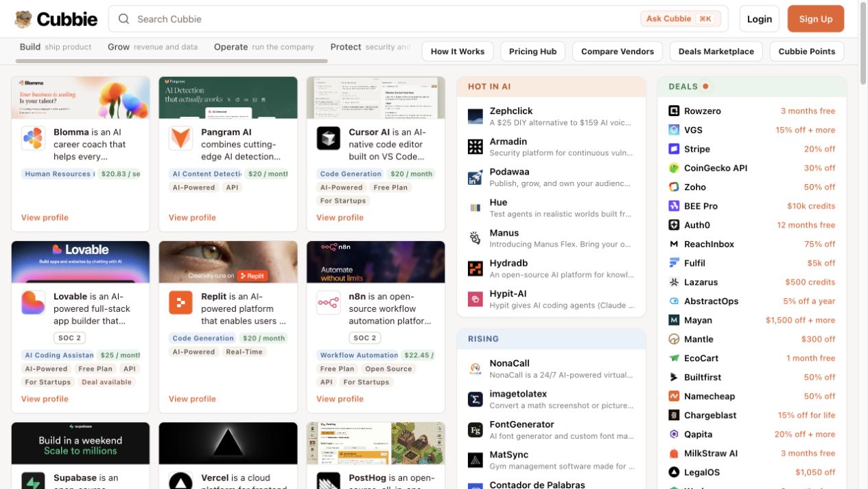This screenshot has width=868, height=489.
Task: Open the Build ship product menu
Action: (x=56, y=47)
